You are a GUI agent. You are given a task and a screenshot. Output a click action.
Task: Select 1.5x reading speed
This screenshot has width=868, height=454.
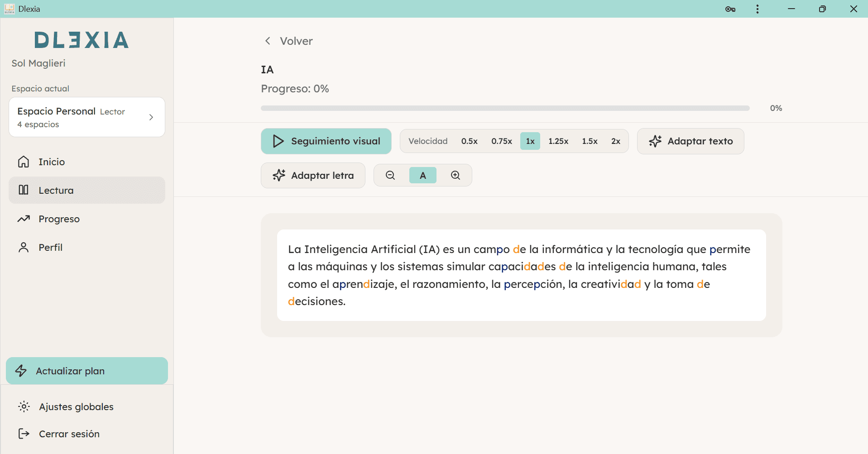(x=590, y=141)
